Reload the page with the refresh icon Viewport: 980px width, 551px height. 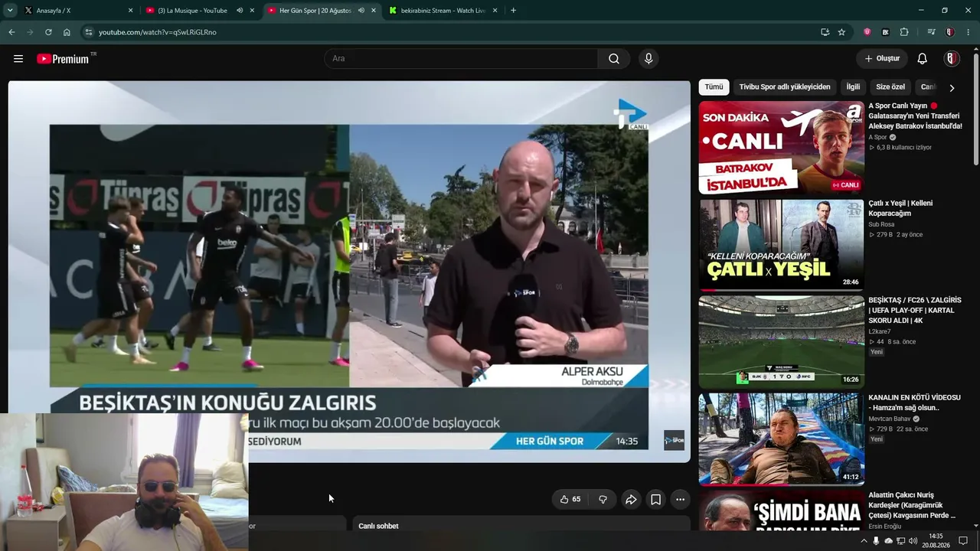pyautogui.click(x=48, y=32)
